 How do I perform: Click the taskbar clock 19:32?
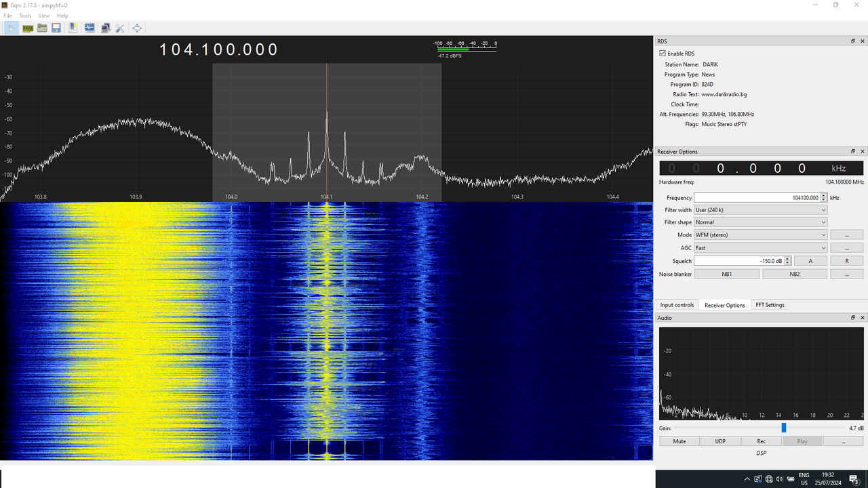coord(828,479)
